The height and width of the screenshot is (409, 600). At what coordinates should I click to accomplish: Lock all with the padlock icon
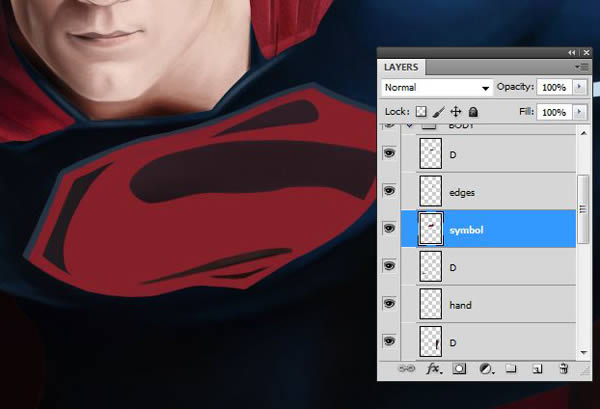coord(473,112)
